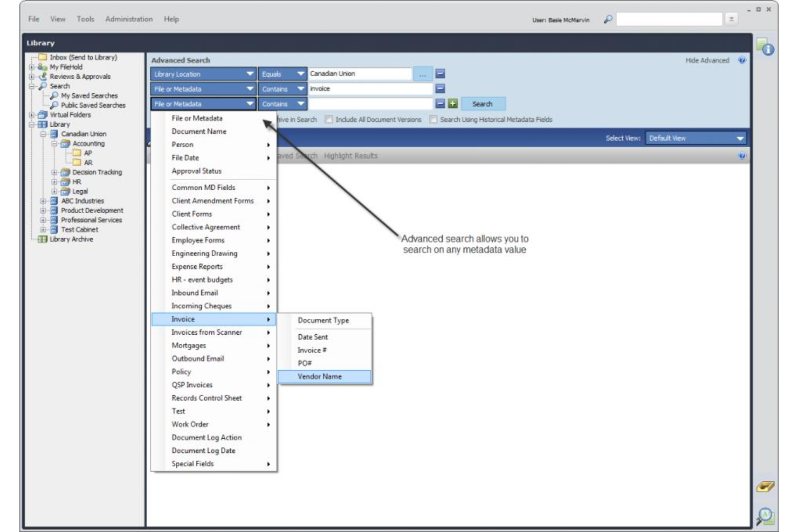Click the collapse button beside the quick search box
798x532 pixels.
731,19
